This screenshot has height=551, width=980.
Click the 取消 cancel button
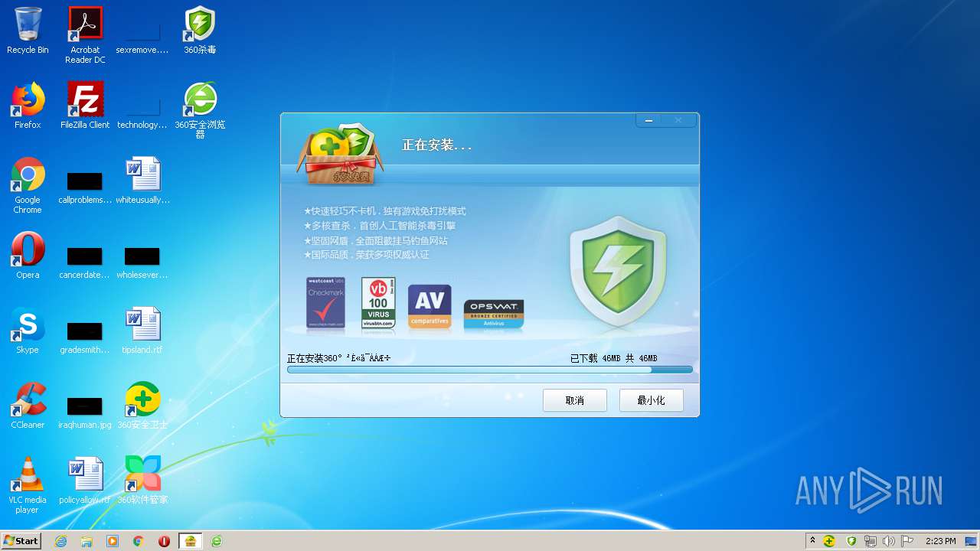pyautogui.click(x=575, y=400)
